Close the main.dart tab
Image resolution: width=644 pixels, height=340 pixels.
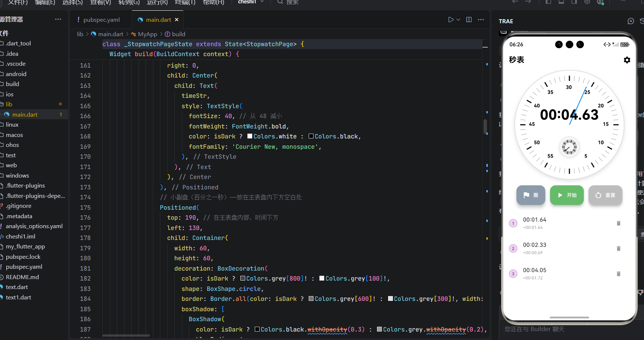[x=177, y=20]
